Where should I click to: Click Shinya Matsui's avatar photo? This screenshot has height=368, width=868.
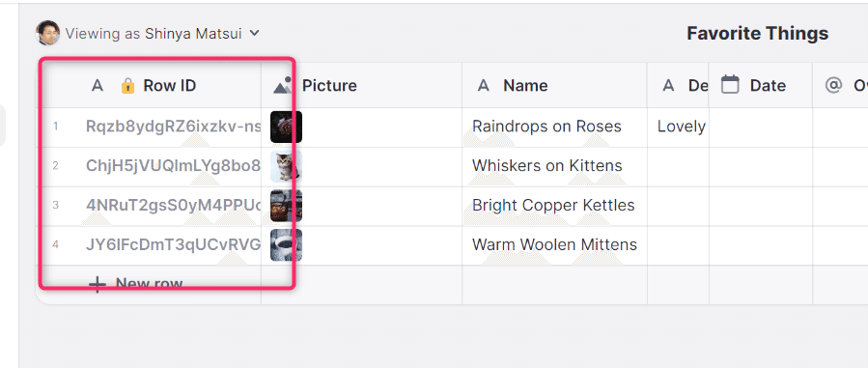point(47,33)
